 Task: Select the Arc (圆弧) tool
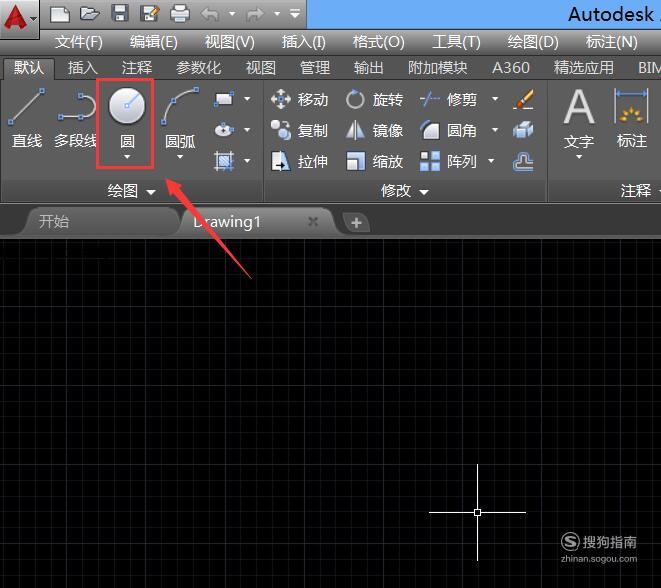pyautogui.click(x=180, y=118)
